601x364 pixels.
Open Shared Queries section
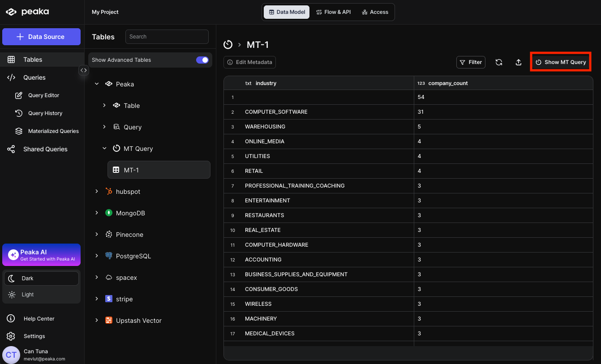[45, 149]
